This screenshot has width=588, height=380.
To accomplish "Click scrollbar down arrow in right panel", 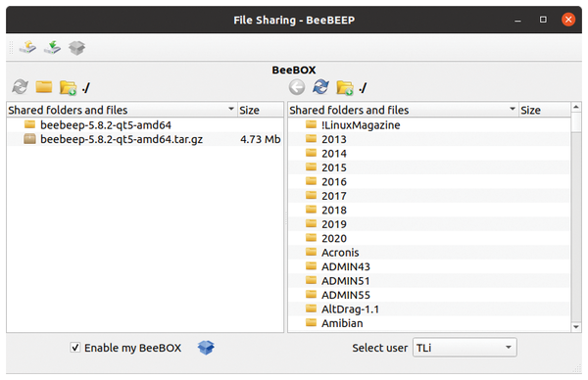I will 575,327.
